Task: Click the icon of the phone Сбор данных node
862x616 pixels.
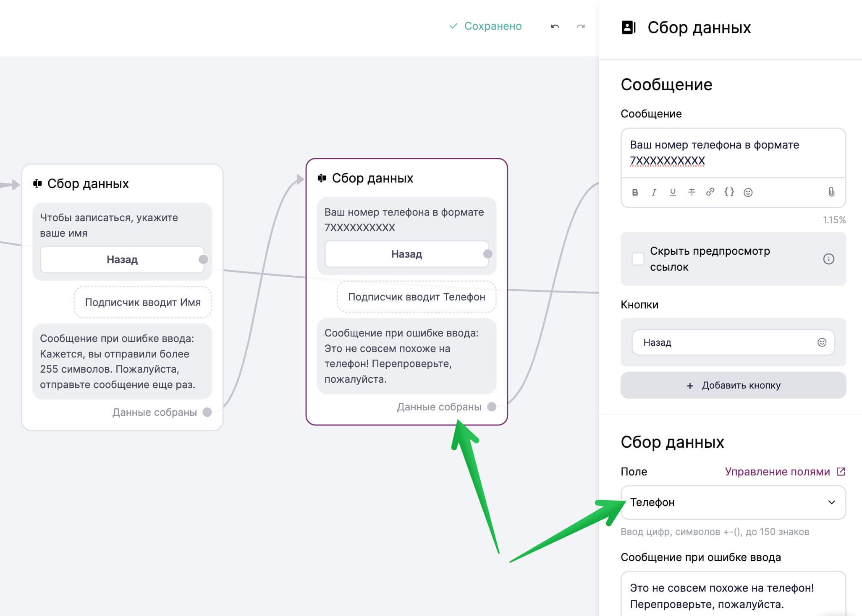Action: point(322,178)
